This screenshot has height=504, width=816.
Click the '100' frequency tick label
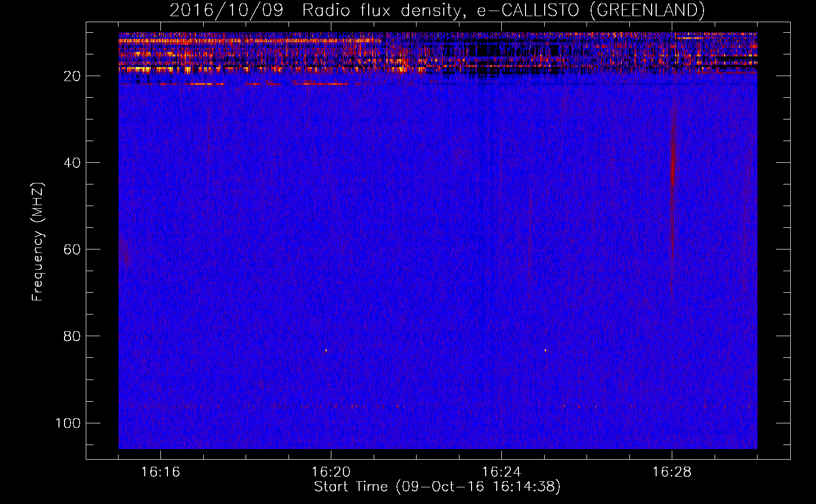(x=68, y=423)
